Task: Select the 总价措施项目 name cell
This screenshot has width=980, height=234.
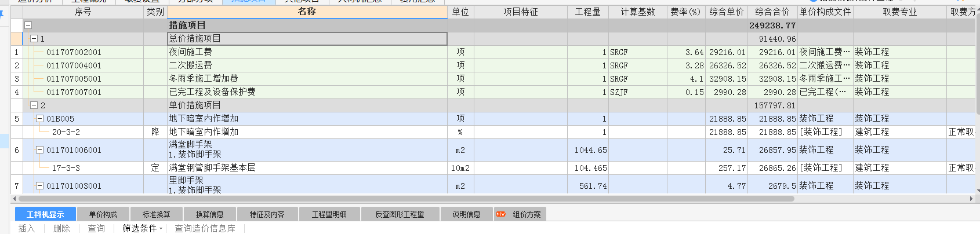Action: 307,39
